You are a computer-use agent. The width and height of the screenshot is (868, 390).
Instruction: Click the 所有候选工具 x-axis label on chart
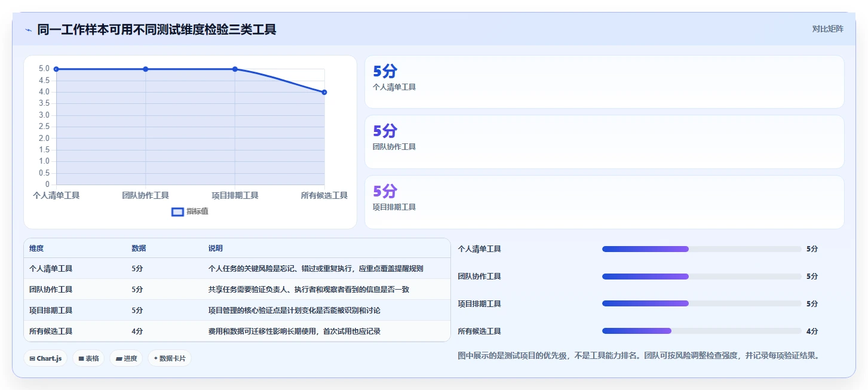[x=324, y=195]
